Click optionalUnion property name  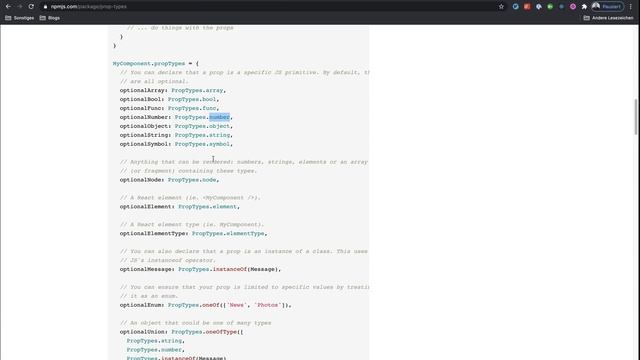click(143, 332)
